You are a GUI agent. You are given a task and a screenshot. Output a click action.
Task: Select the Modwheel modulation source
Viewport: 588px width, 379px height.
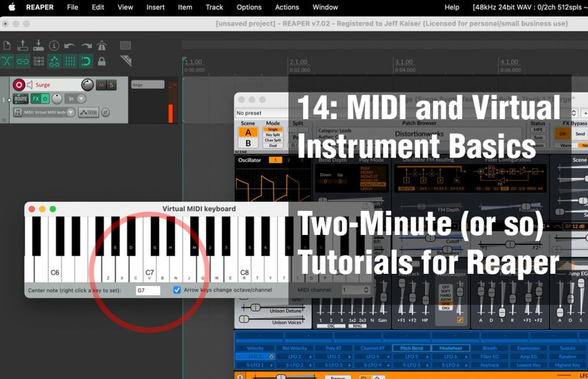point(450,348)
